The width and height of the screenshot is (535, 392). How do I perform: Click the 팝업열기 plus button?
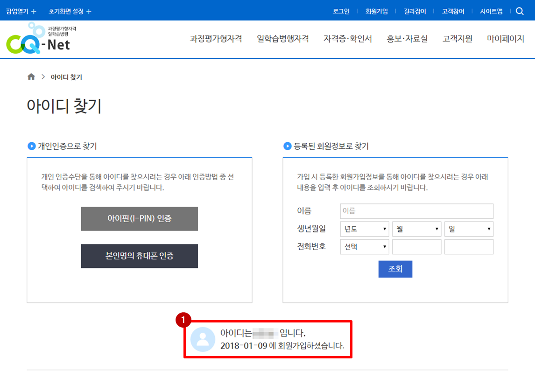[21, 11]
